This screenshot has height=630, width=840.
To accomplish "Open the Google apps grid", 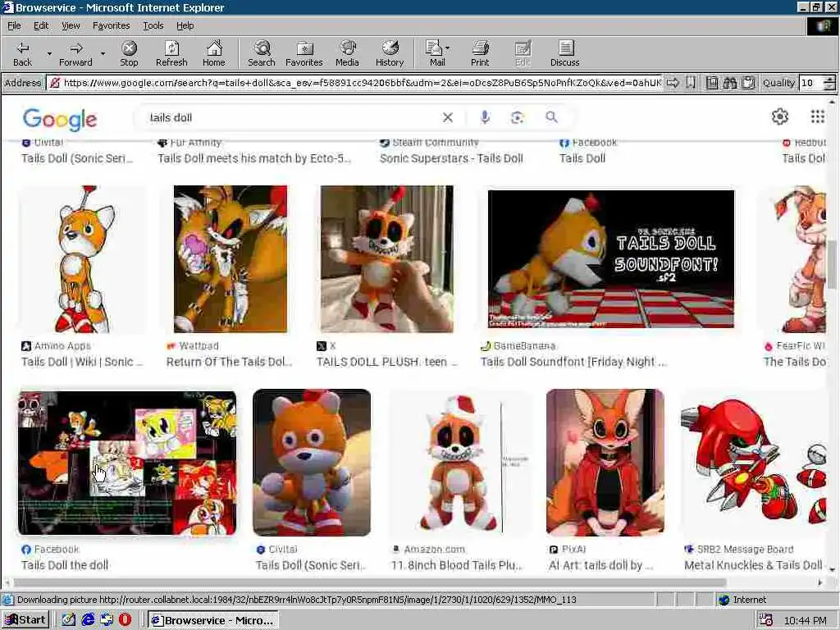I will tap(818, 116).
